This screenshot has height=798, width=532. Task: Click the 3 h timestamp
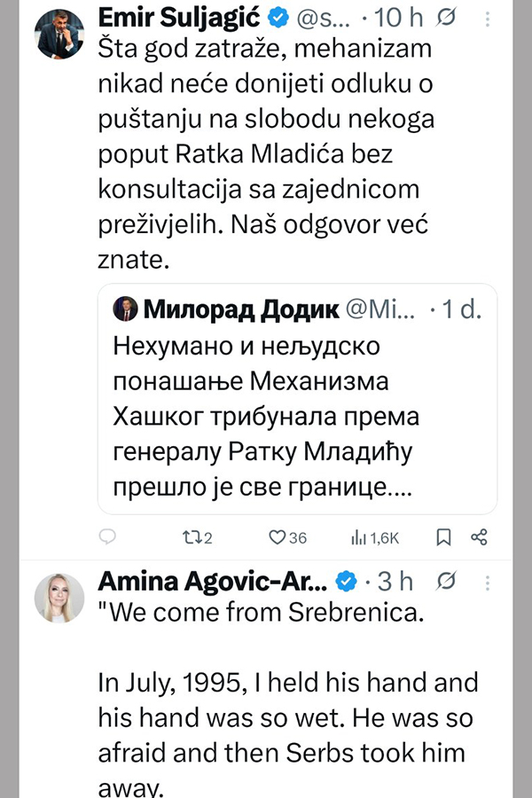pos(396,581)
